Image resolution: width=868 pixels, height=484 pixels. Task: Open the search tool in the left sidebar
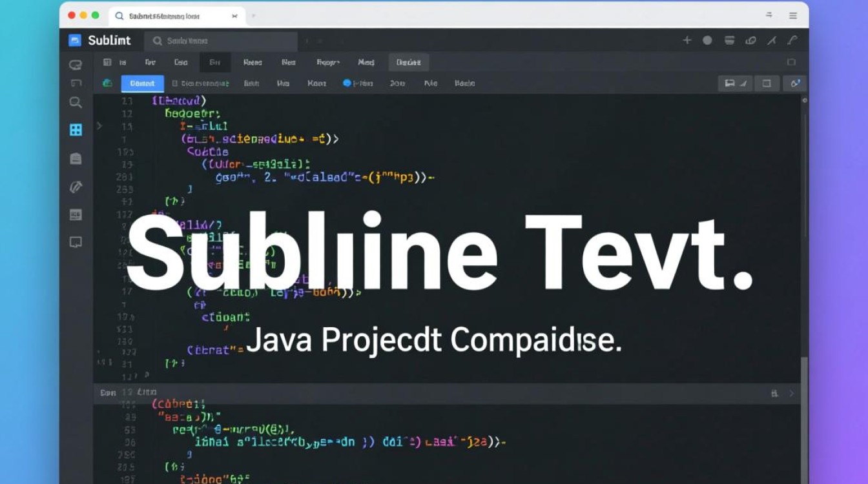click(76, 103)
